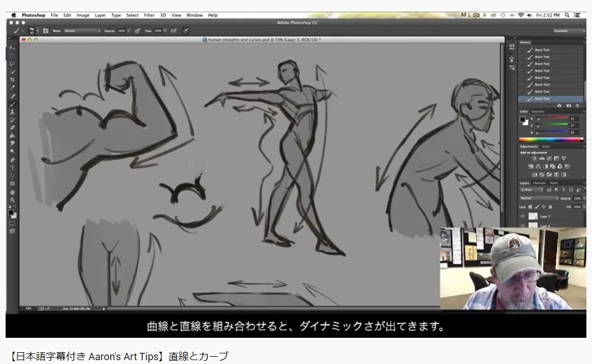
Task: Select the Move tool
Action: (x=12, y=48)
